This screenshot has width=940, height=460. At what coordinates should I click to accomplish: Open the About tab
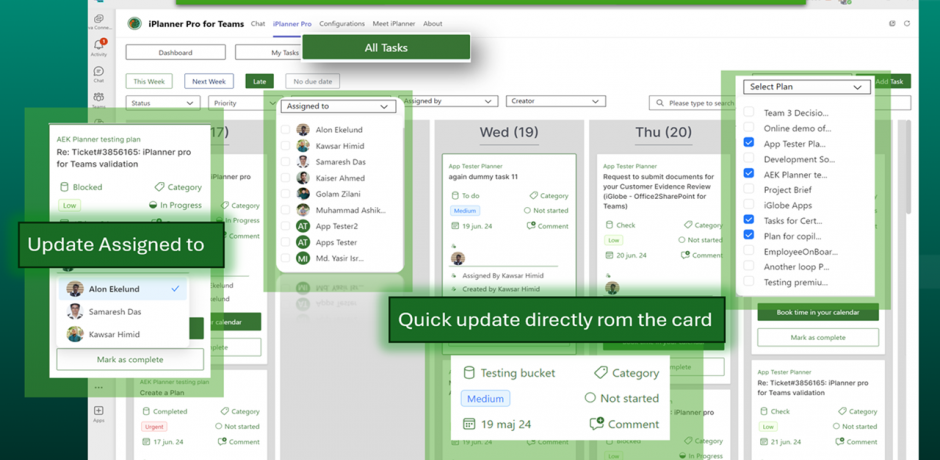pyautogui.click(x=432, y=24)
